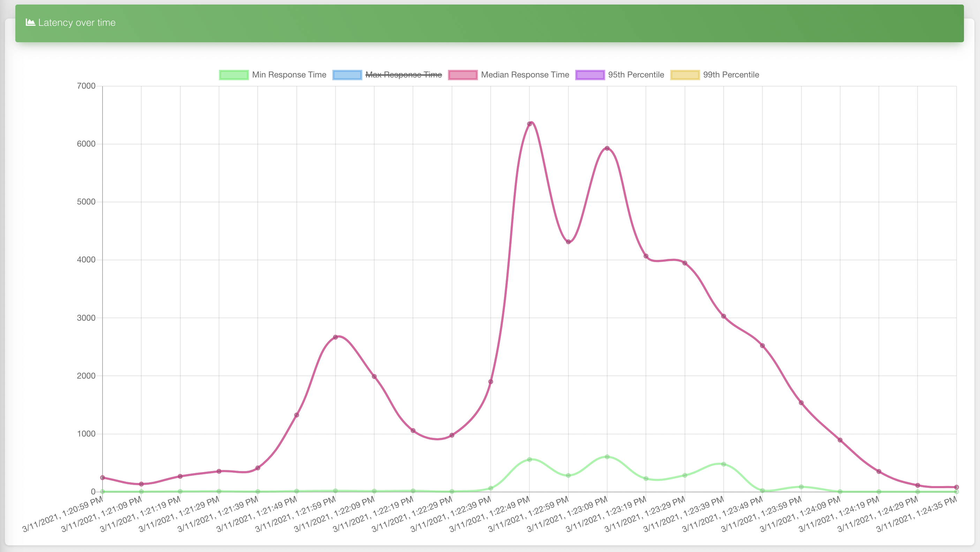Viewport: 980px width, 552px height.
Task: Click the Latency over time header title
Action: 76,23
